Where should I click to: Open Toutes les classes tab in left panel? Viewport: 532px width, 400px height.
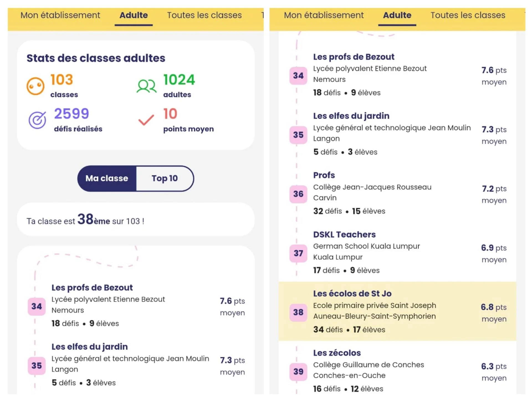point(204,15)
